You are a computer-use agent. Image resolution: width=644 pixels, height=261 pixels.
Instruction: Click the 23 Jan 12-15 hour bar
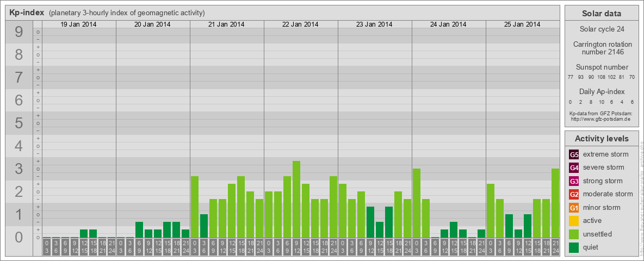pos(380,230)
